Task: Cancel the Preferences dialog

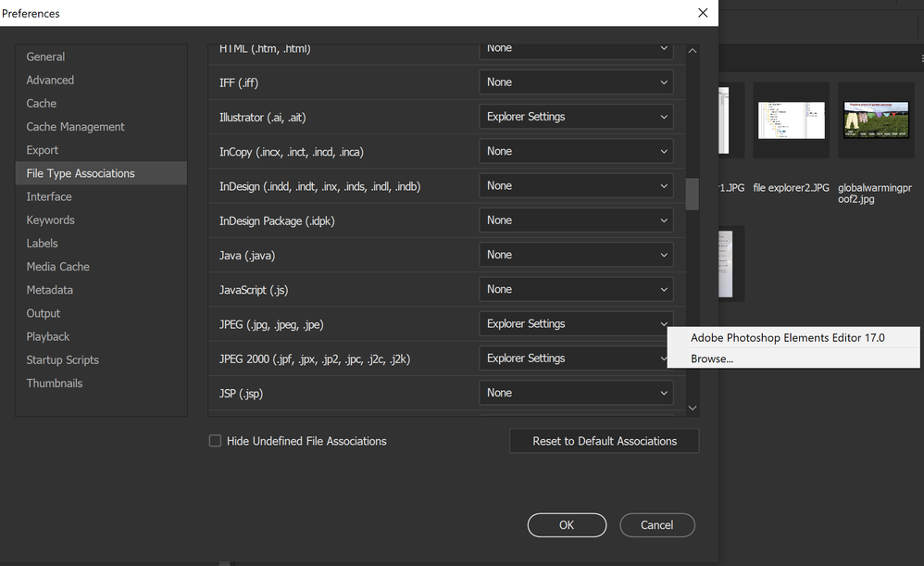Action: pos(656,525)
